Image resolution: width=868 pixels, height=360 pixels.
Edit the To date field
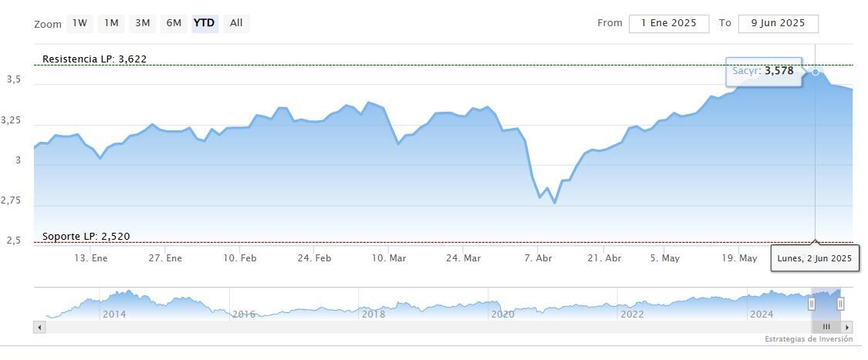[778, 23]
